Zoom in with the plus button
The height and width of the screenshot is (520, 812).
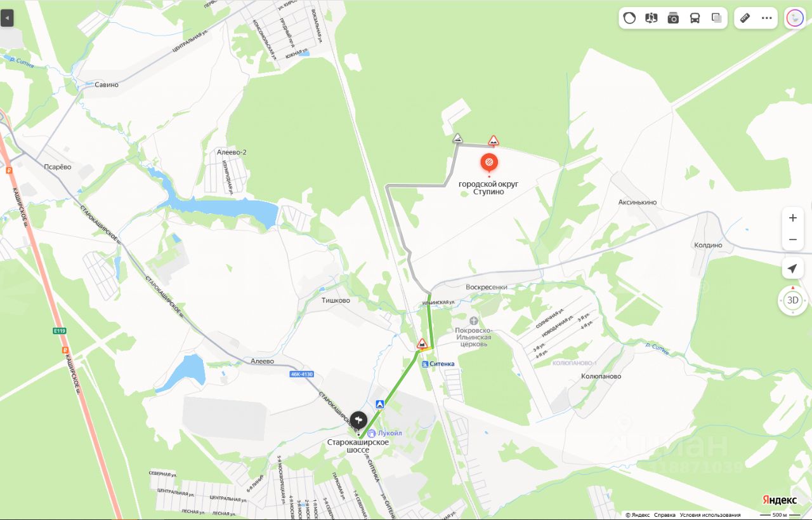[x=792, y=218]
